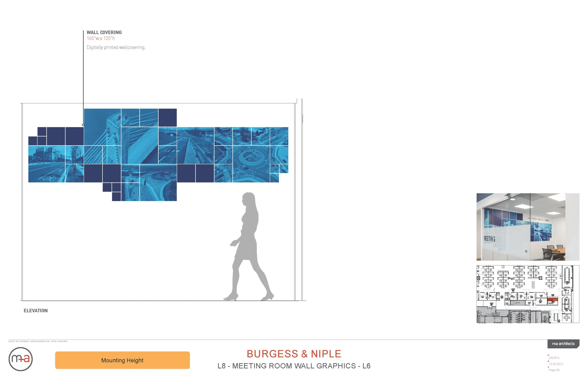588x380 pixels.
Task: Select the ELEVATION label
Action: coord(36,310)
